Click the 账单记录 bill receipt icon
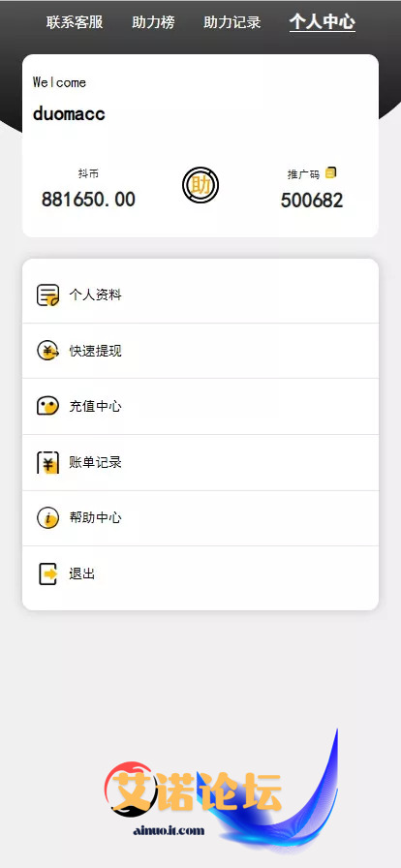The width and height of the screenshot is (401, 868). pos(47,463)
